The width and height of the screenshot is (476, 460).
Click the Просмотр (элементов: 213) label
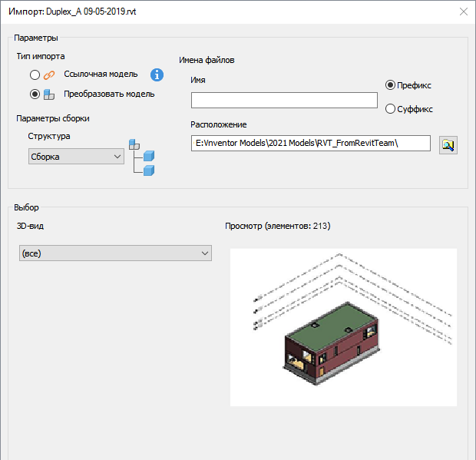click(277, 226)
